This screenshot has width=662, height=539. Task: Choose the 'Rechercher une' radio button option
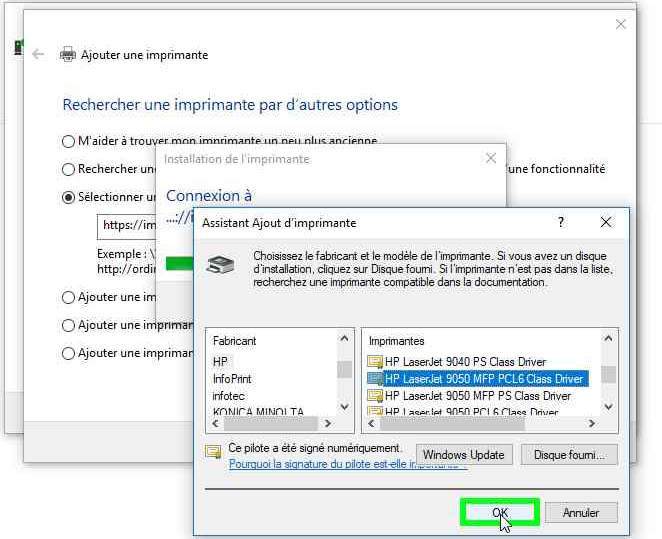tap(68, 170)
